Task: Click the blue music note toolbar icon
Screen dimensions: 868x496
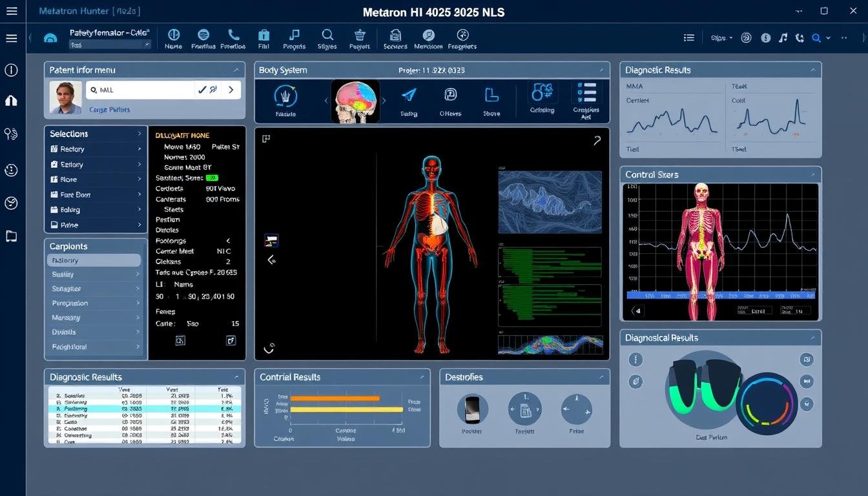Action: 294,35
